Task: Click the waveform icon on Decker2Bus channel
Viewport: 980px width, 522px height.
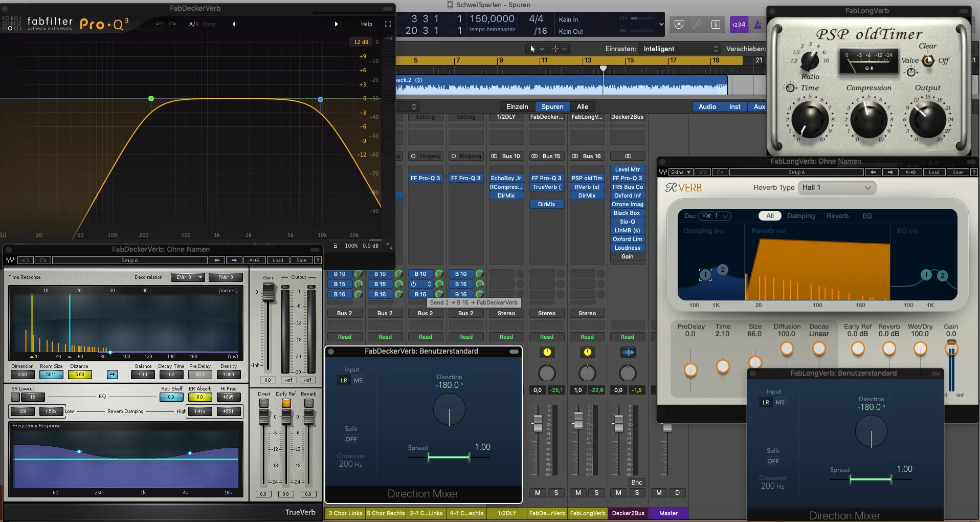Action: click(x=628, y=352)
